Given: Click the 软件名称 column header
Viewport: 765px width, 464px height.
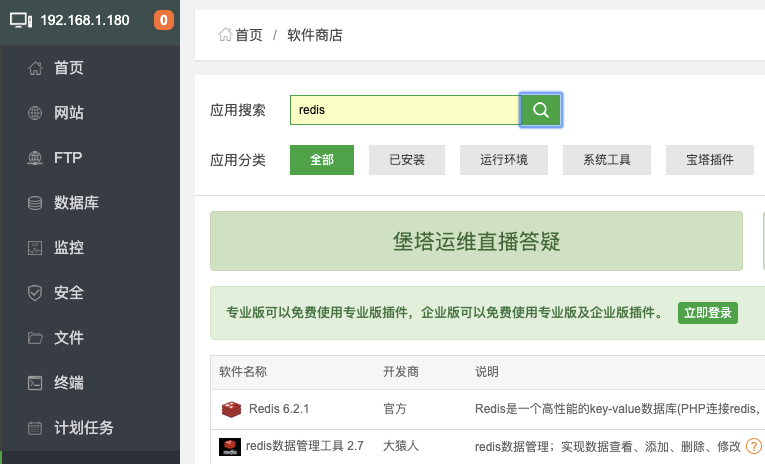Looking at the screenshot, I should coord(243,372).
